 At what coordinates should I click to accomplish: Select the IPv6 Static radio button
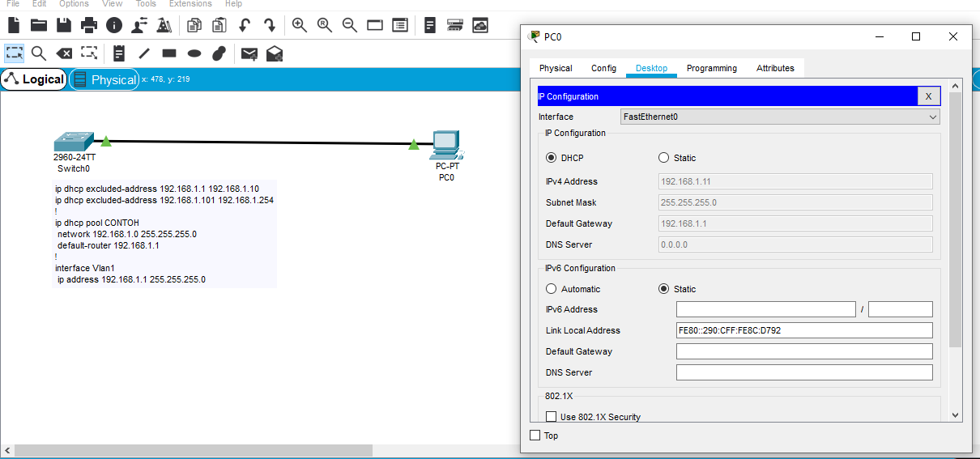point(664,289)
